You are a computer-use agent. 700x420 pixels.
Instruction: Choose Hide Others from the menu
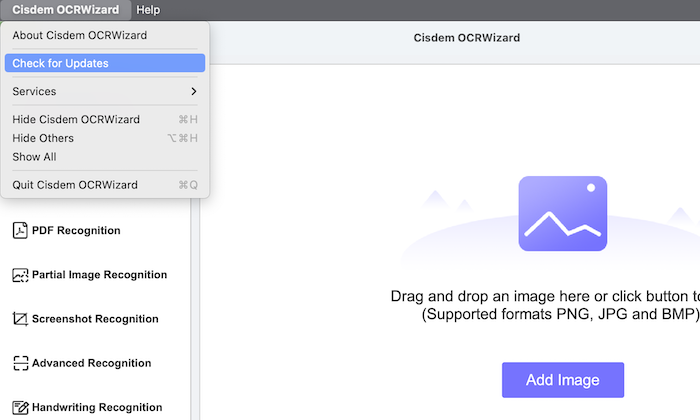point(43,138)
